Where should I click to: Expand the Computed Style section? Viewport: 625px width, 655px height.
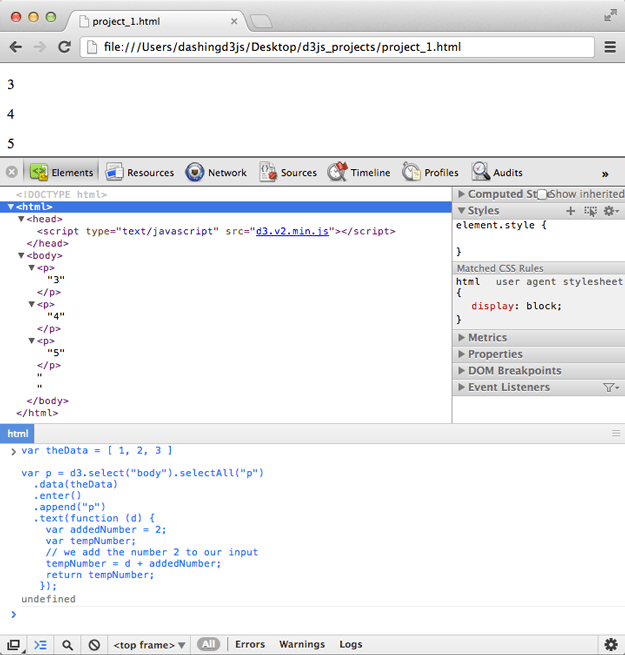pos(461,194)
